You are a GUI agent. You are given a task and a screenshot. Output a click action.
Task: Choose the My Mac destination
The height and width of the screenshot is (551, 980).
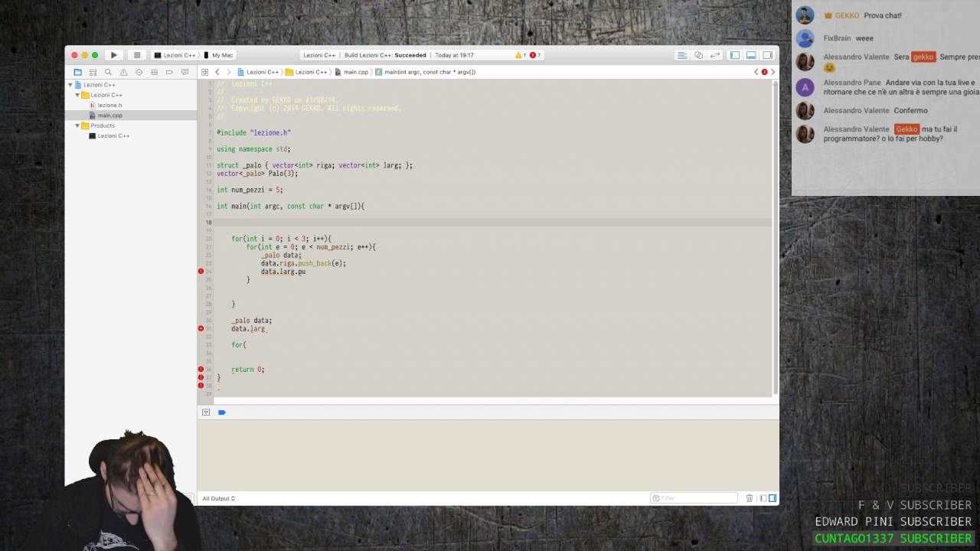click(x=219, y=55)
